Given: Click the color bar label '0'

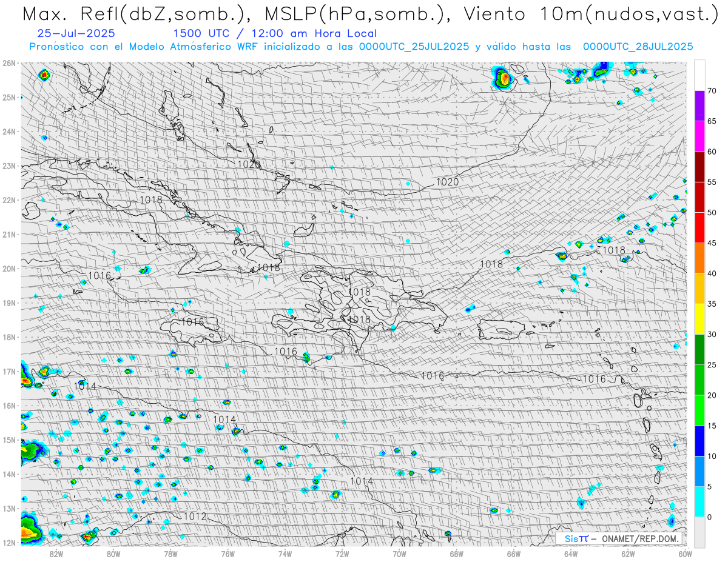Looking at the screenshot, I should pyautogui.click(x=710, y=517).
